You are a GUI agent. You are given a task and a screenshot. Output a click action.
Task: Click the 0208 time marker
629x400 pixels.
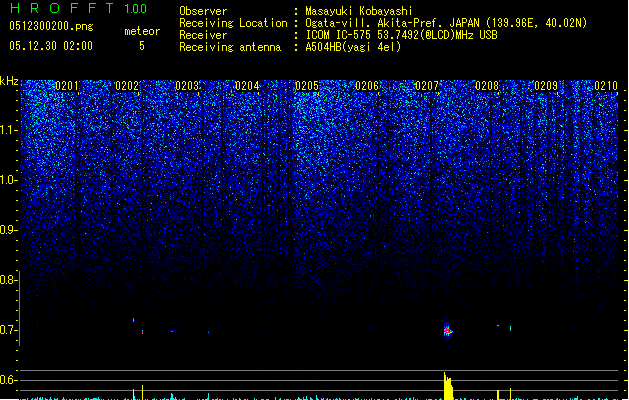click(487, 86)
